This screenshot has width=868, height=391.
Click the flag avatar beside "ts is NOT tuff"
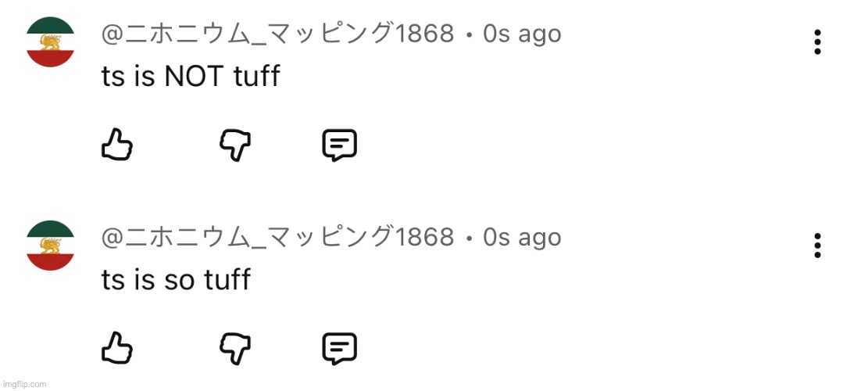50,42
